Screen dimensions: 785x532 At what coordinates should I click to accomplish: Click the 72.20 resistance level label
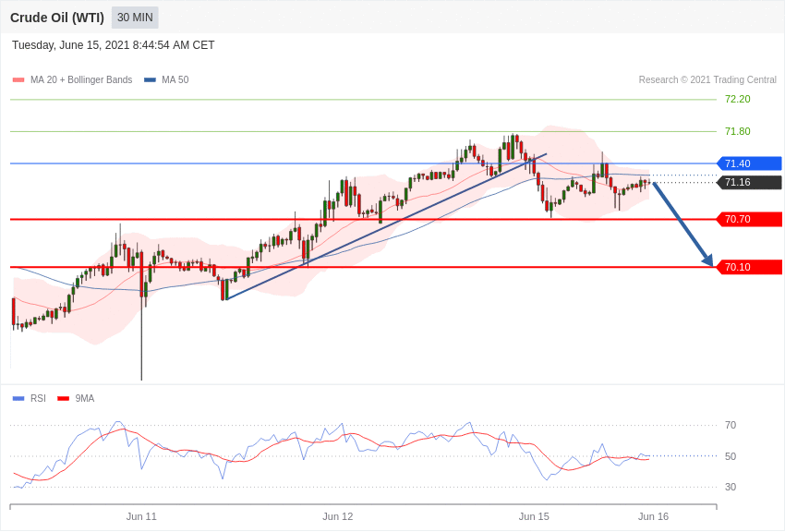(x=738, y=99)
